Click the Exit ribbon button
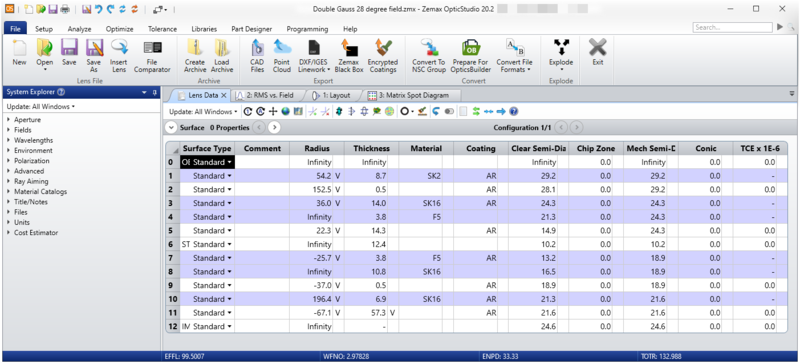This screenshot has height=364, width=800. (x=597, y=53)
